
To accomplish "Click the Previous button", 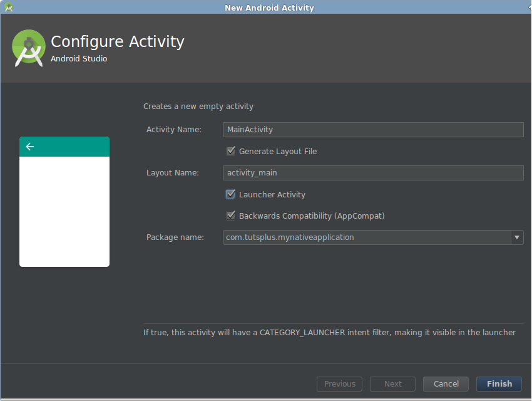I will point(339,384).
